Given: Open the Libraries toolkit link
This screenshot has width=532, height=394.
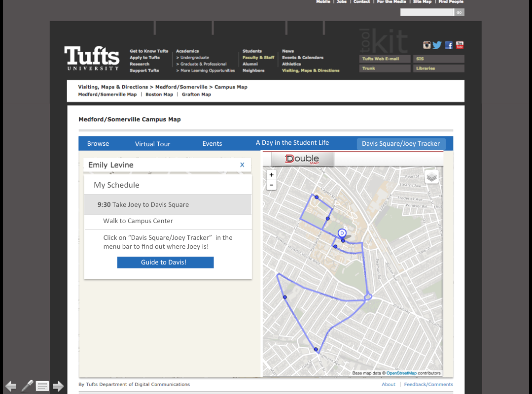Looking at the screenshot, I should tap(439, 68).
